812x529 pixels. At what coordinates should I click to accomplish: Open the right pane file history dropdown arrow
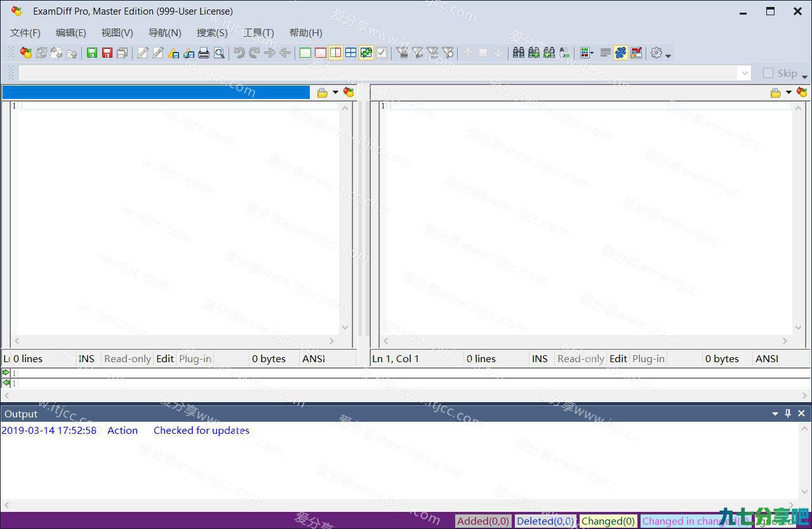(789, 93)
